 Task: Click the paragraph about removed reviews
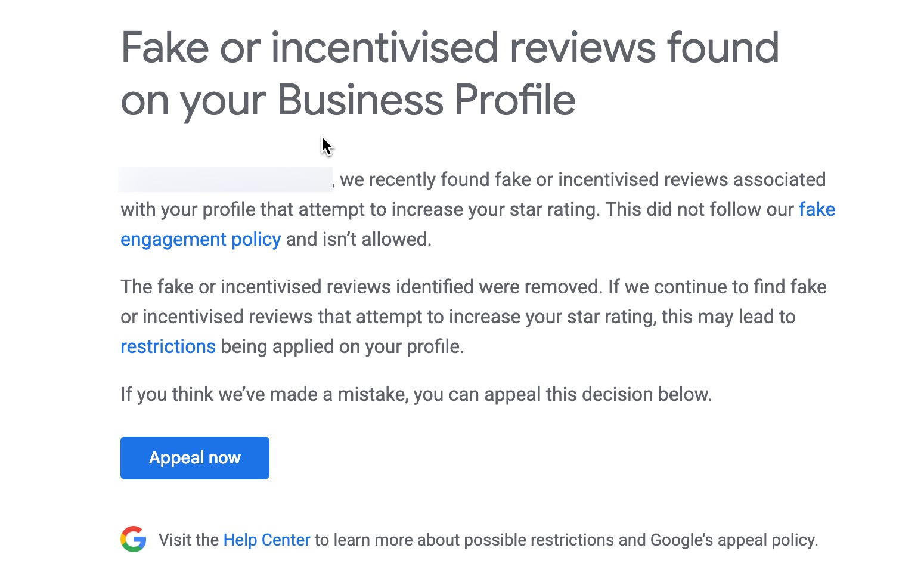pyautogui.click(x=471, y=316)
